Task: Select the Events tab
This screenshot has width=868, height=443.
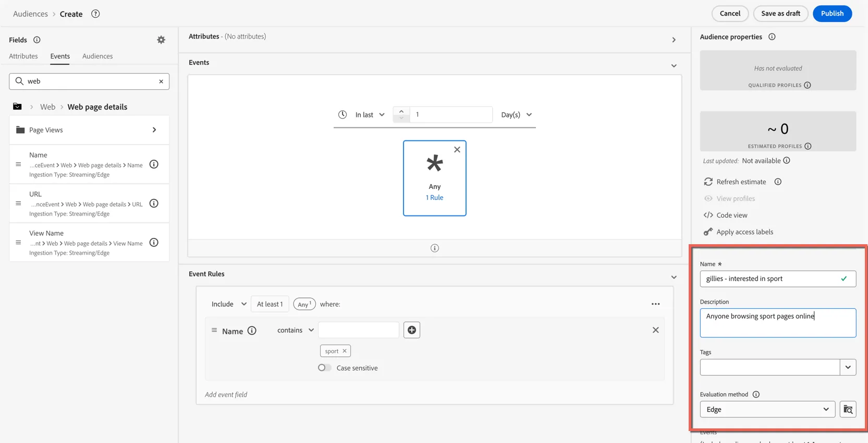Action: pos(60,56)
